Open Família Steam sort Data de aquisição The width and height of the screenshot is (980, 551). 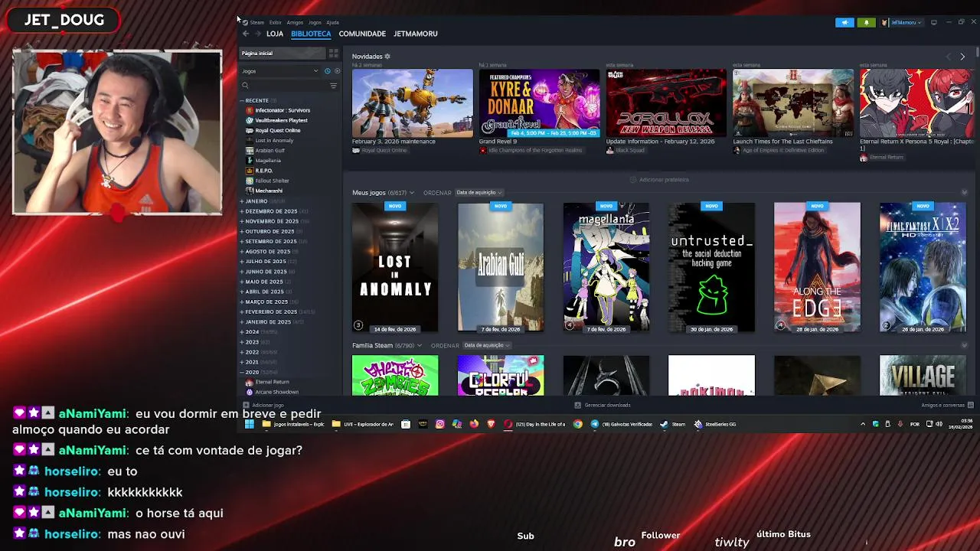click(486, 345)
